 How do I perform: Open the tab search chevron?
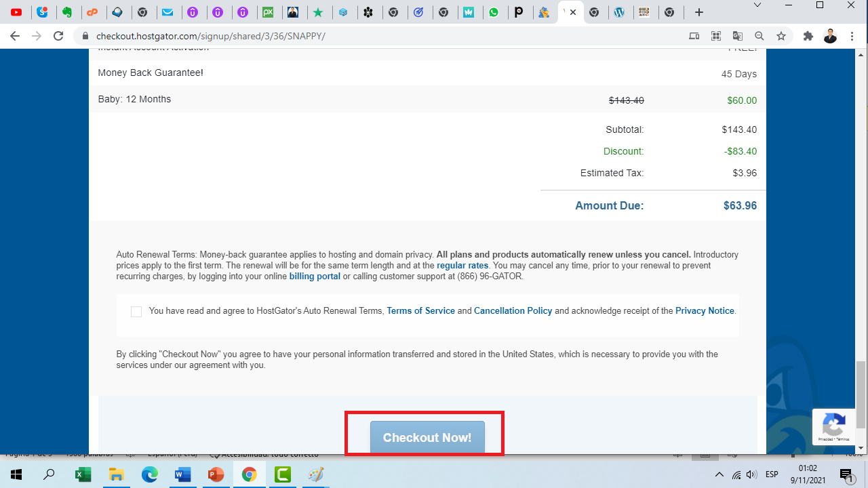point(757,5)
